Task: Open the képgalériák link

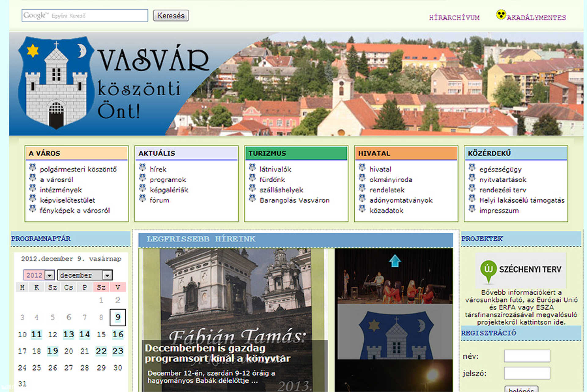Action: click(169, 190)
